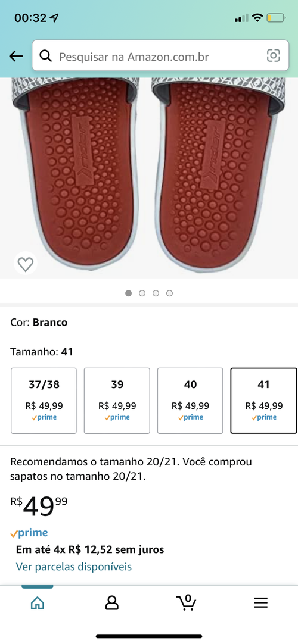Tap the magnifying glass search icon

pyautogui.click(x=46, y=56)
